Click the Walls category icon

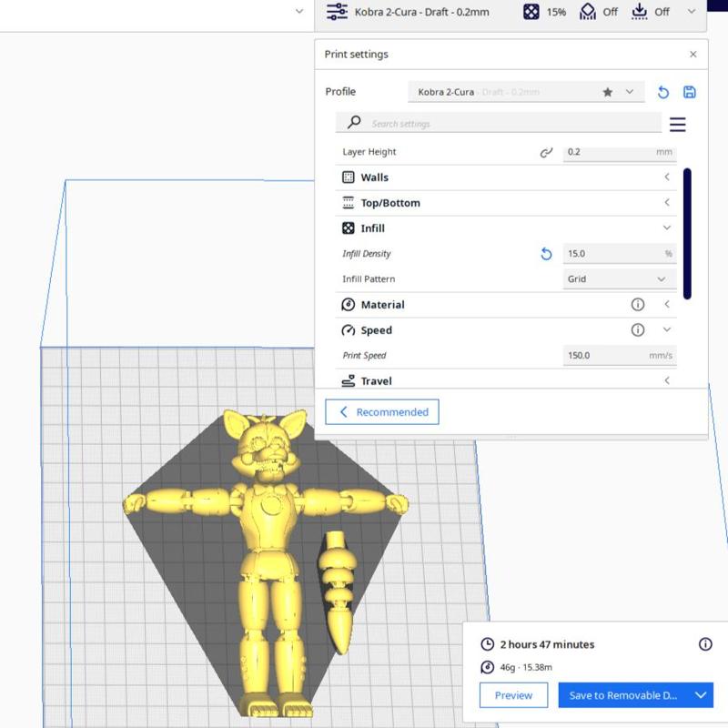pyautogui.click(x=349, y=177)
